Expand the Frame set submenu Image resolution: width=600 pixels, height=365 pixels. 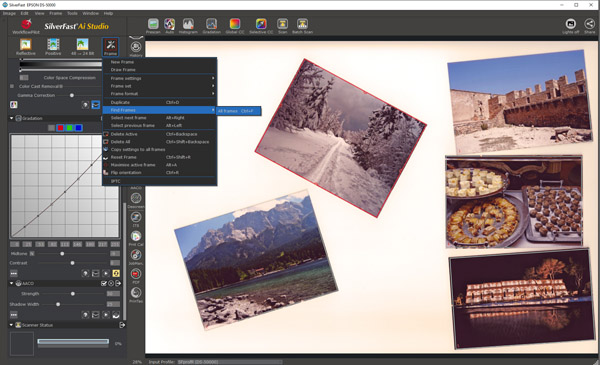(x=160, y=86)
